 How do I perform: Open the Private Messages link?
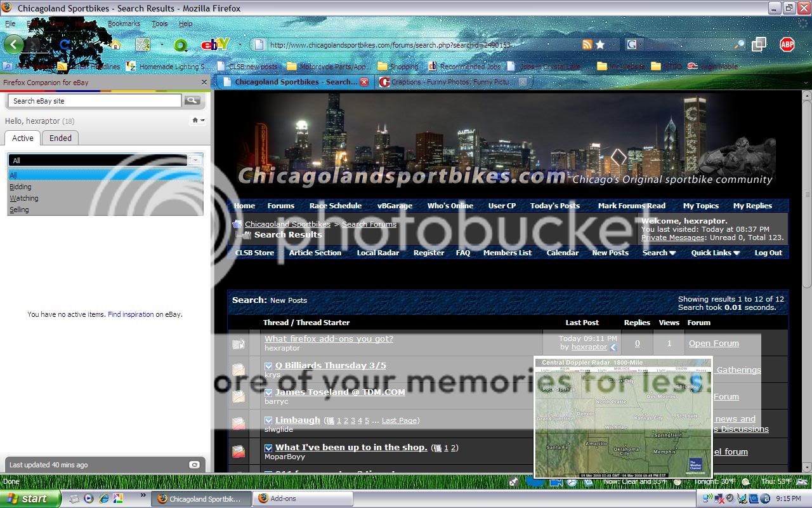672,237
